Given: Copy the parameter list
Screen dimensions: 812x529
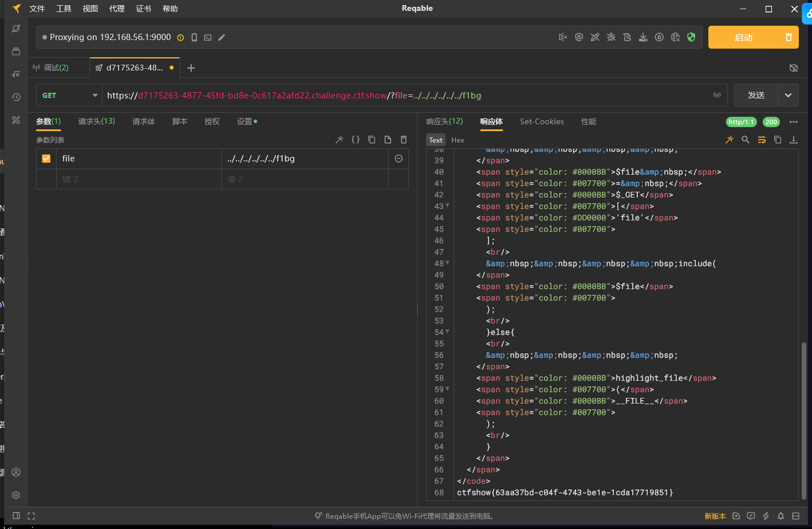Looking at the screenshot, I should (x=372, y=140).
